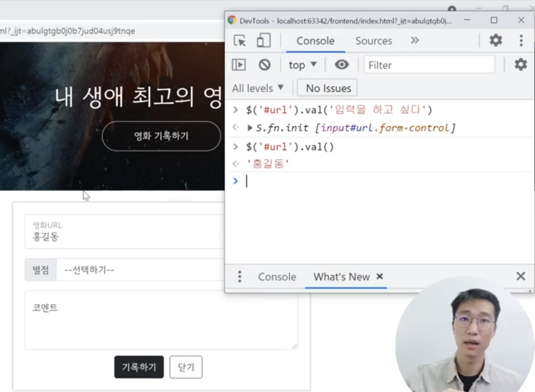535x392 pixels.
Task: Focus the console Filter input
Action: click(429, 65)
